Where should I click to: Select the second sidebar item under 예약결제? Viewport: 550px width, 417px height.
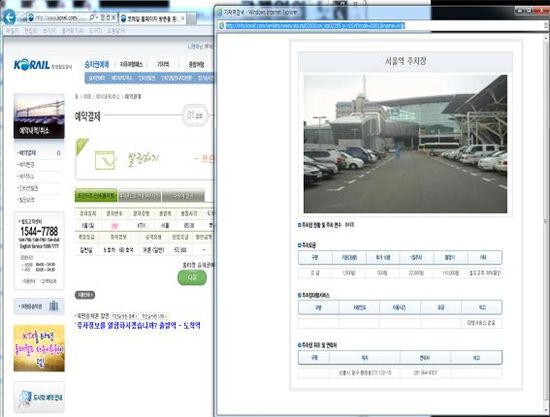(x=27, y=164)
